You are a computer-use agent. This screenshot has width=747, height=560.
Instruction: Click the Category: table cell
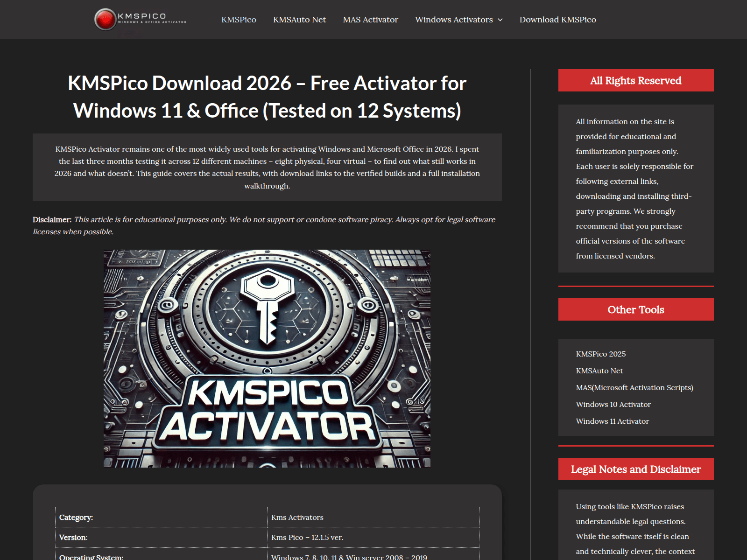(161, 517)
